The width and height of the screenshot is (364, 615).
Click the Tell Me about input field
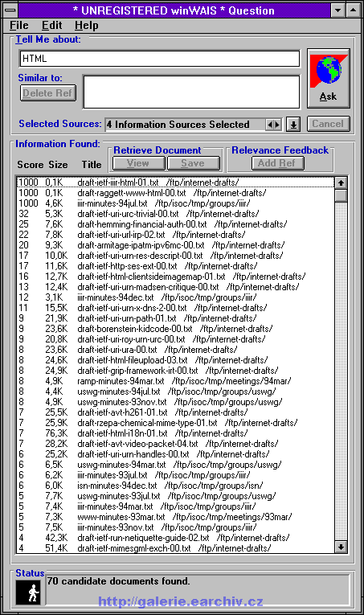click(159, 59)
